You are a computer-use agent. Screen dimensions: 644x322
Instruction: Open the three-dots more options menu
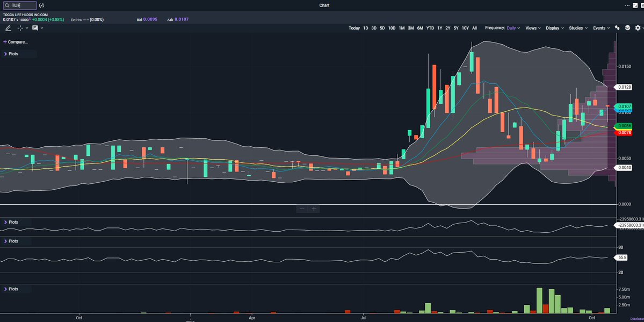coord(627,5)
